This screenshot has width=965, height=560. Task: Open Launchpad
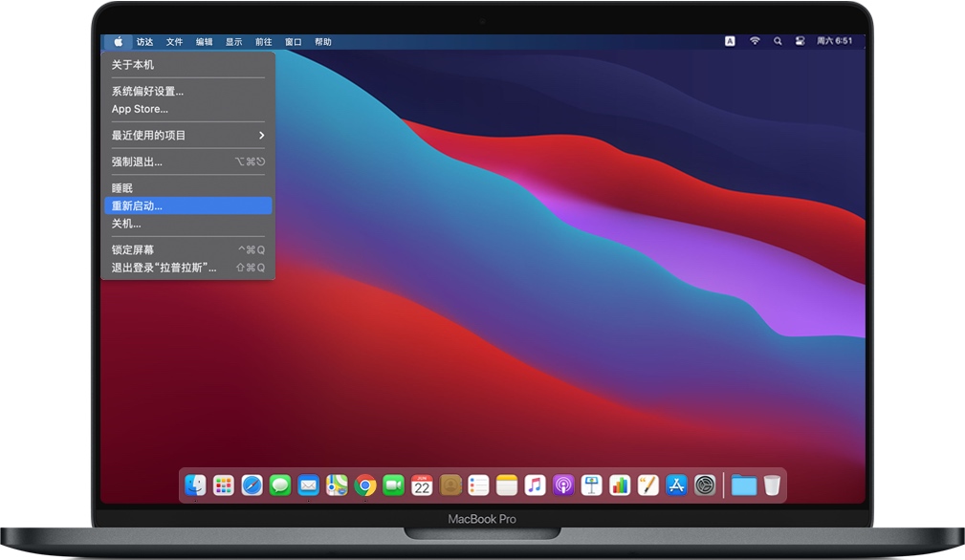[223, 485]
